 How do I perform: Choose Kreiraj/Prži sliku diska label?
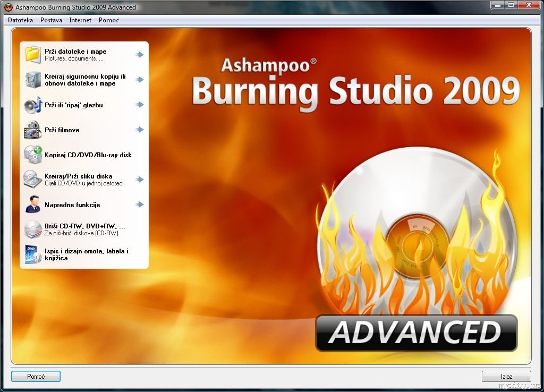coord(79,176)
